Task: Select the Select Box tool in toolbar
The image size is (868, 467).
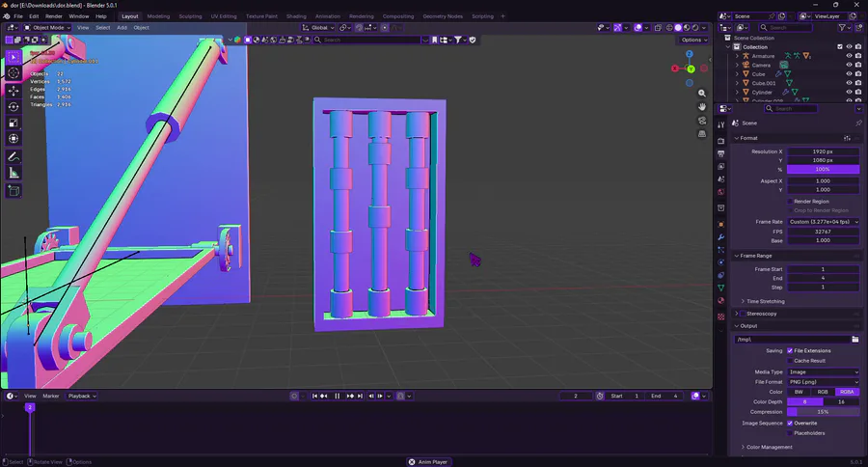Action: 14,57
